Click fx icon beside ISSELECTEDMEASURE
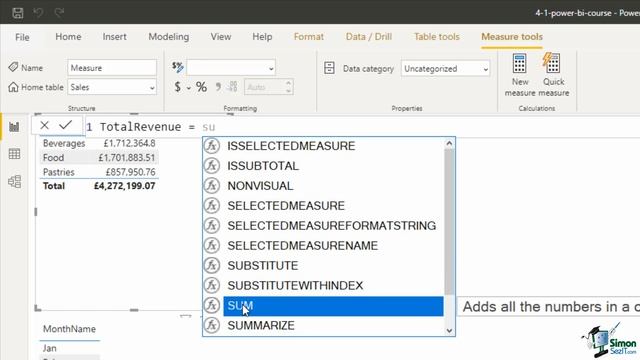This screenshot has height=360, width=640. tap(212, 146)
